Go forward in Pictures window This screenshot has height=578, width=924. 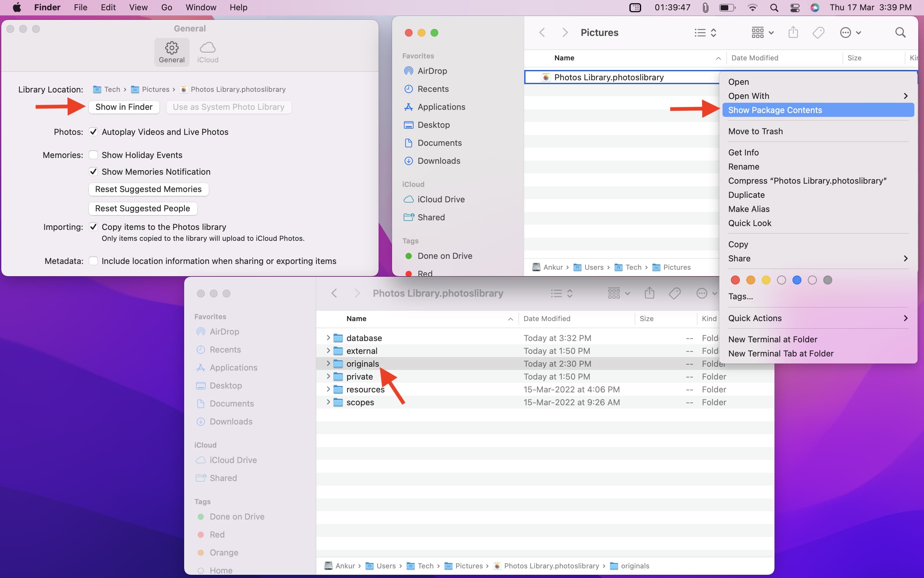[x=565, y=32]
